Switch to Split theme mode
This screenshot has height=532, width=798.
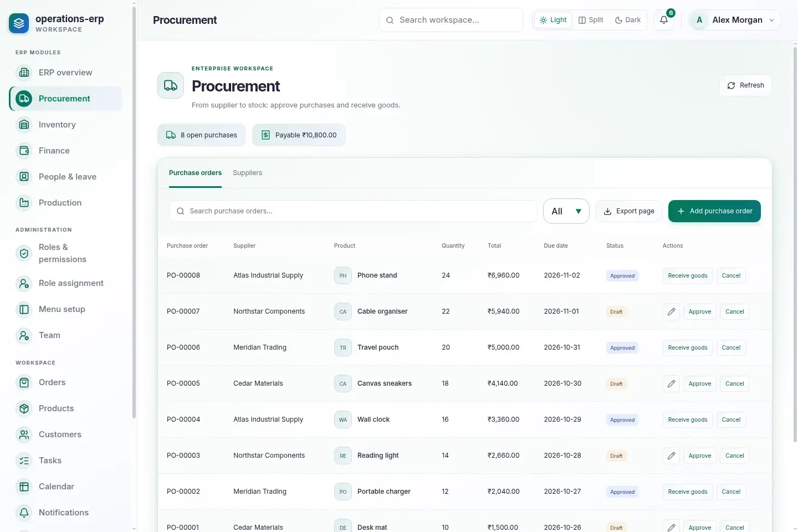591,20
